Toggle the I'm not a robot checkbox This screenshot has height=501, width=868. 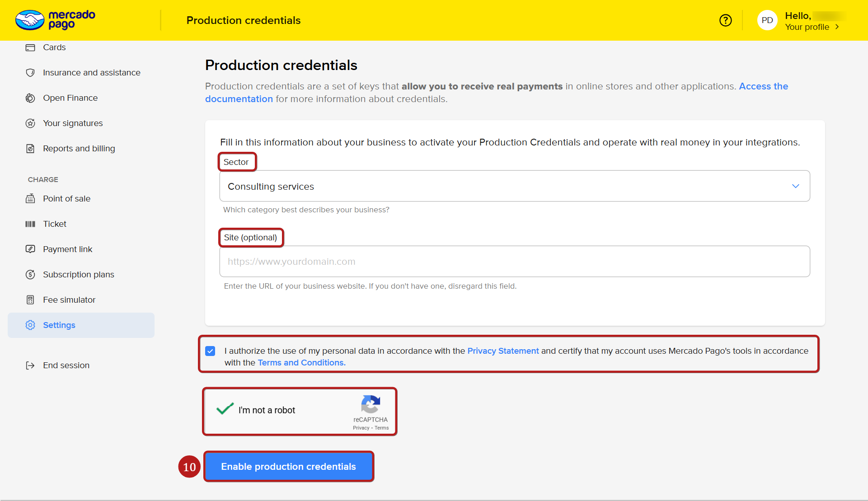pos(225,409)
